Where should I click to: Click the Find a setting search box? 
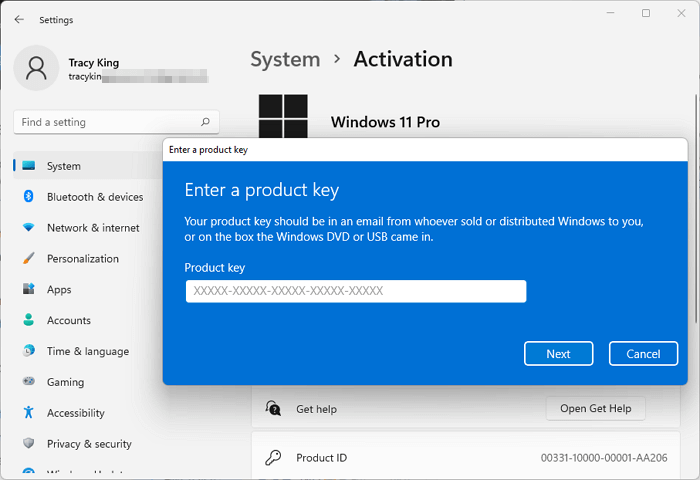116,122
